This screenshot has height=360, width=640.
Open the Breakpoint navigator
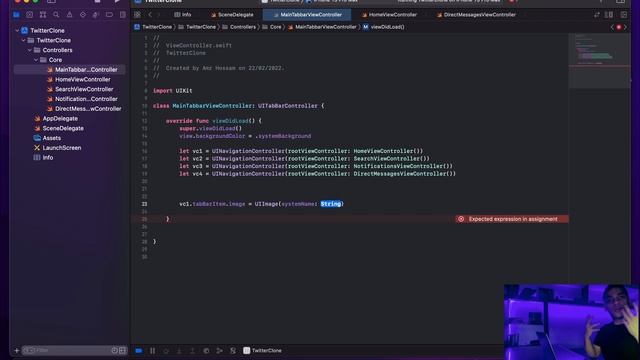109,15
